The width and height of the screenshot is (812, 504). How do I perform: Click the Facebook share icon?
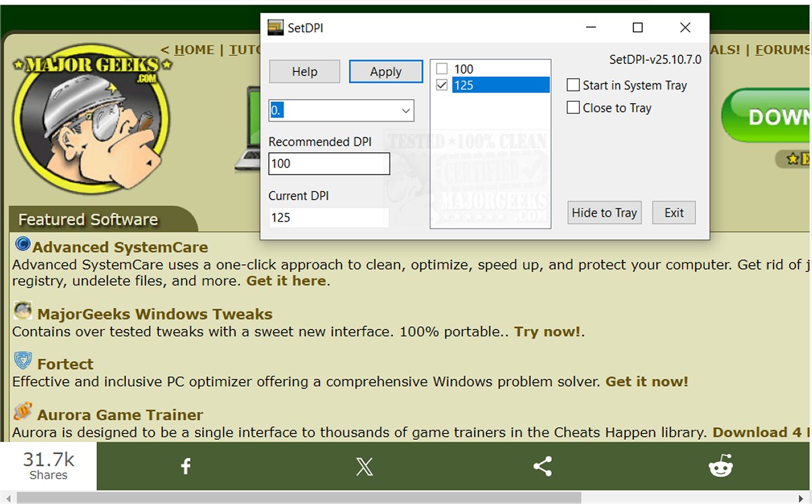pyautogui.click(x=186, y=466)
